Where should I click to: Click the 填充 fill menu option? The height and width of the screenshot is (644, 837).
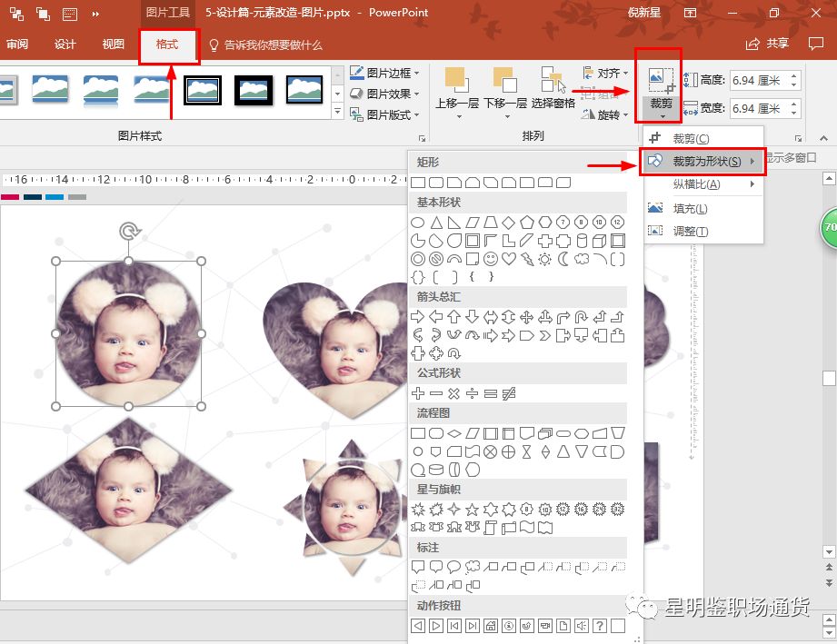(690, 208)
